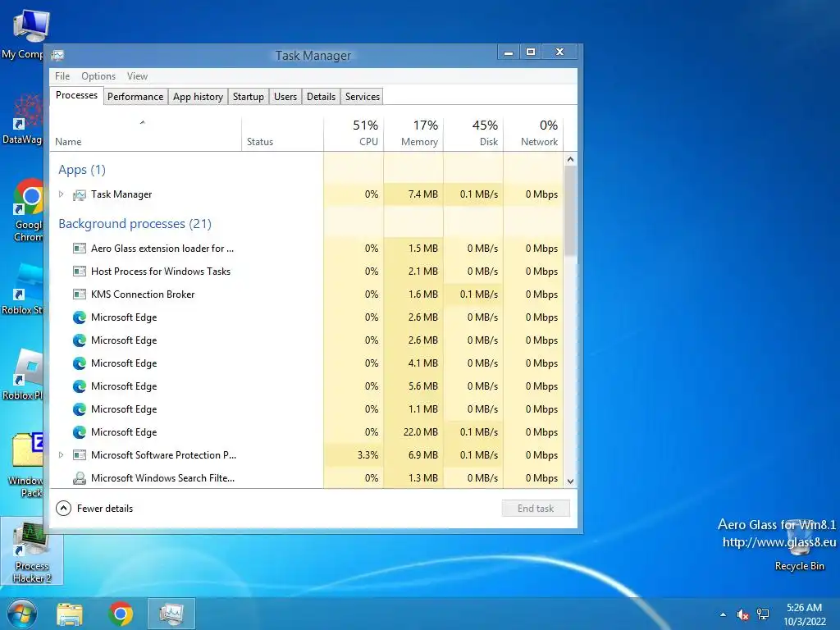Click the KMS Connection Broker icon

(80, 294)
